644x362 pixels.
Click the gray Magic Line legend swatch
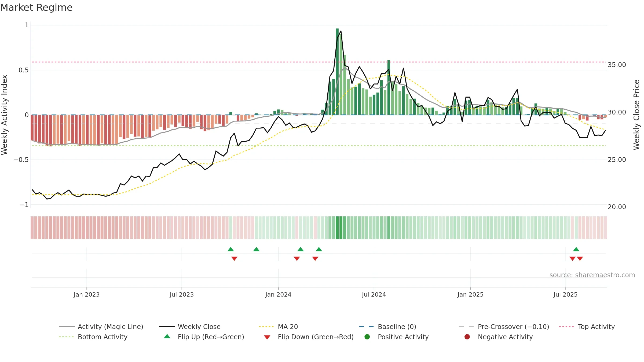coord(67,327)
